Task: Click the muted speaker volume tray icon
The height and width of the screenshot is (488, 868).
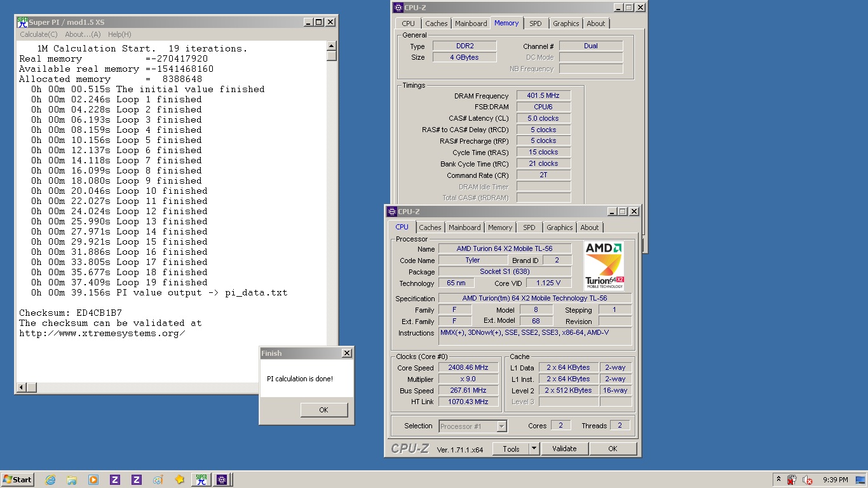Action: 808,480
